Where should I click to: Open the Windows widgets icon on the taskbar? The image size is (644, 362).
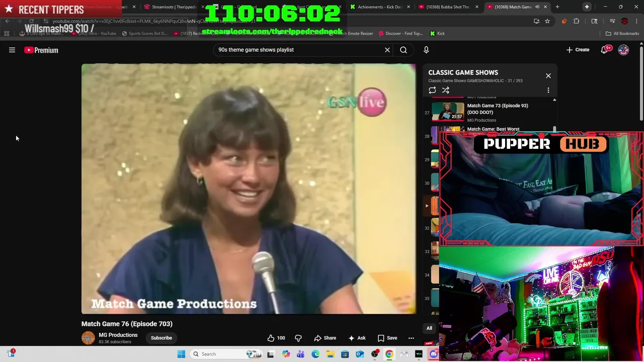click(x=11, y=353)
